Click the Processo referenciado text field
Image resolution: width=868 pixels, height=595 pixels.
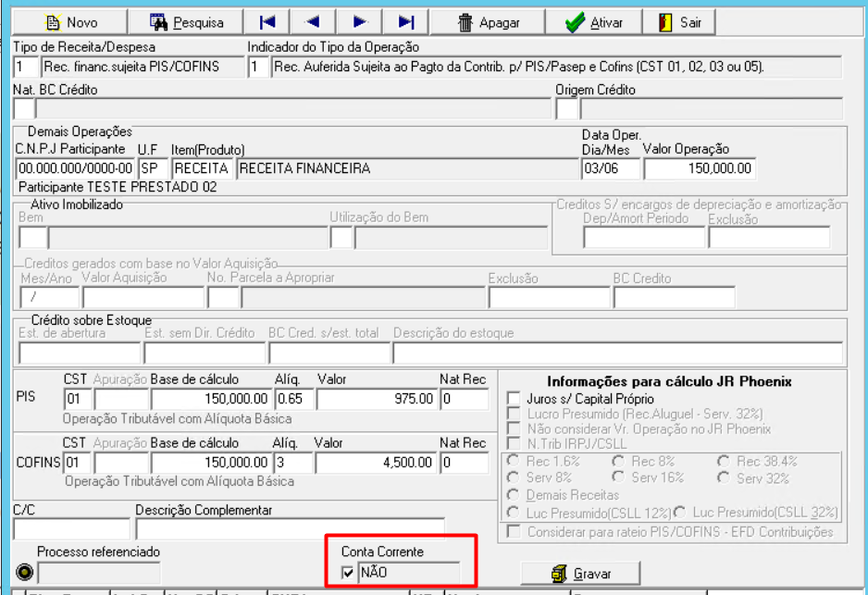(x=99, y=573)
